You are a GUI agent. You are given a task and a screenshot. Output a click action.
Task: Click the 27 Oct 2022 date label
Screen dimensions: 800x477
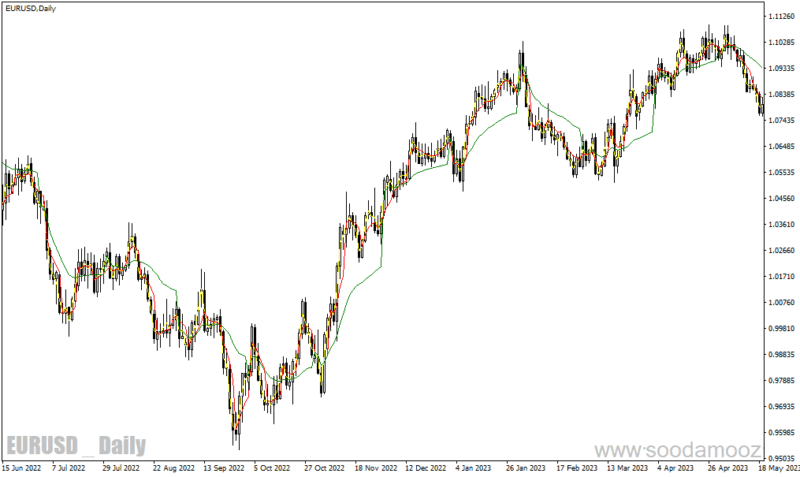click(x=324, y=468)
